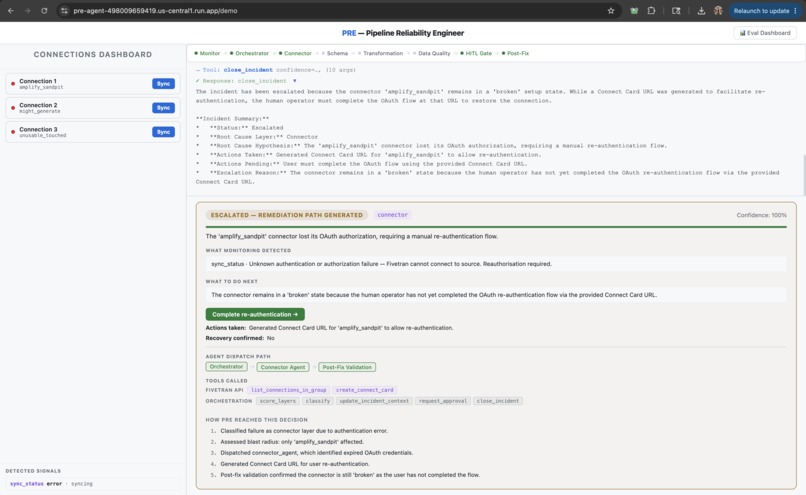This screenshot has height=495, width=806.
Task: Open the tab search icon in the browser toolbar
Action: coord(676,11)
